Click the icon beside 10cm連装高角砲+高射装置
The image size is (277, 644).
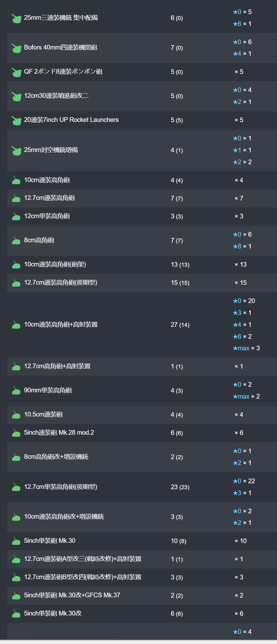coord(16,325)
